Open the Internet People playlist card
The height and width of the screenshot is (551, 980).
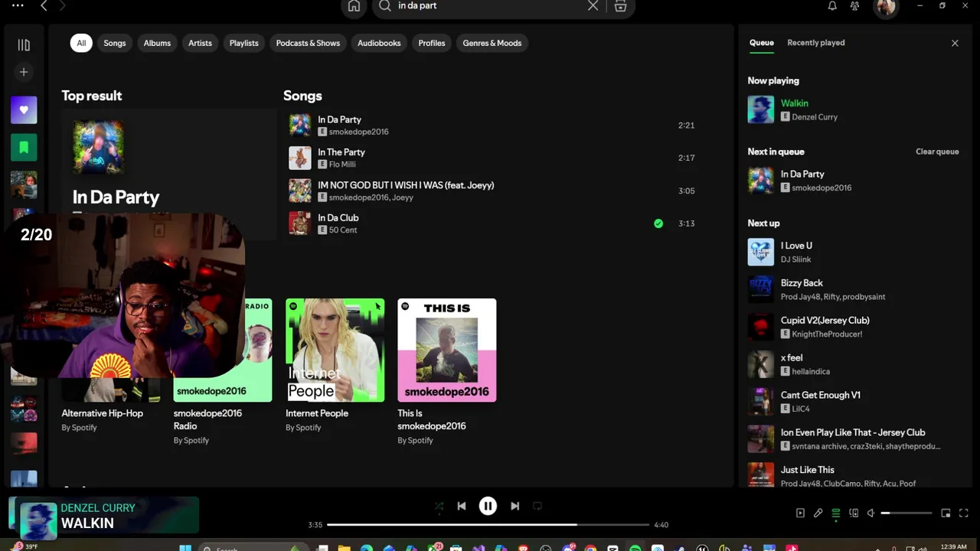click(x=335, y=365)
